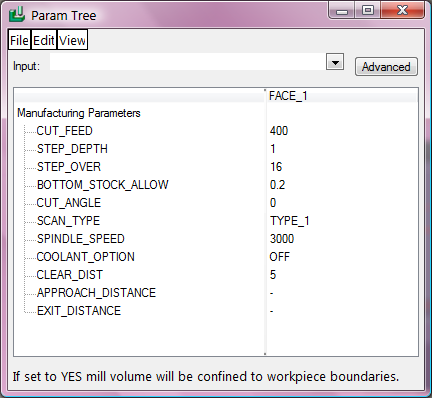Select the SPINDLE_SPEED parameter
The width and height of the screenshot is (432, 398).
coord(81,239)
